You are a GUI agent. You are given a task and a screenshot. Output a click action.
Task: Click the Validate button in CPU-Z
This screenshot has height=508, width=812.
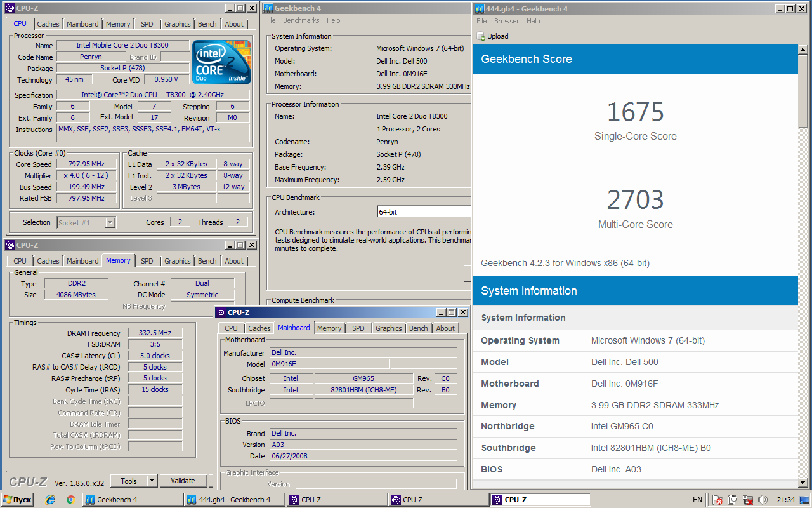pyautogui.click(x=183, y=481)
